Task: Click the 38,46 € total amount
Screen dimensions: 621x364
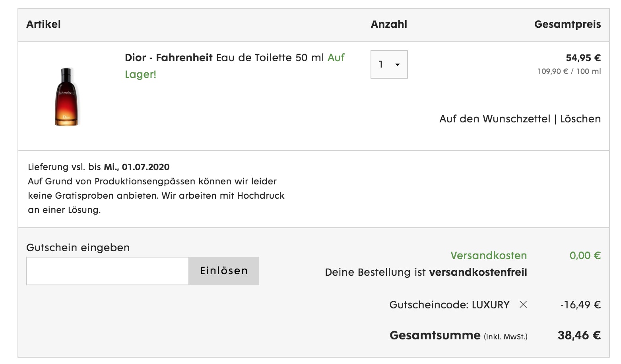Action: point(579,335)
